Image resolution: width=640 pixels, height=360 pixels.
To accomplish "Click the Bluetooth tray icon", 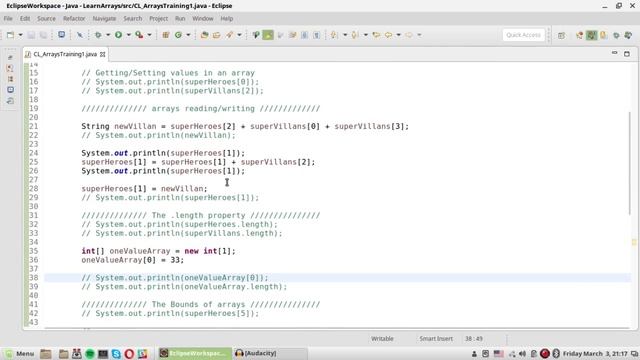I will (x=556, y=353).
